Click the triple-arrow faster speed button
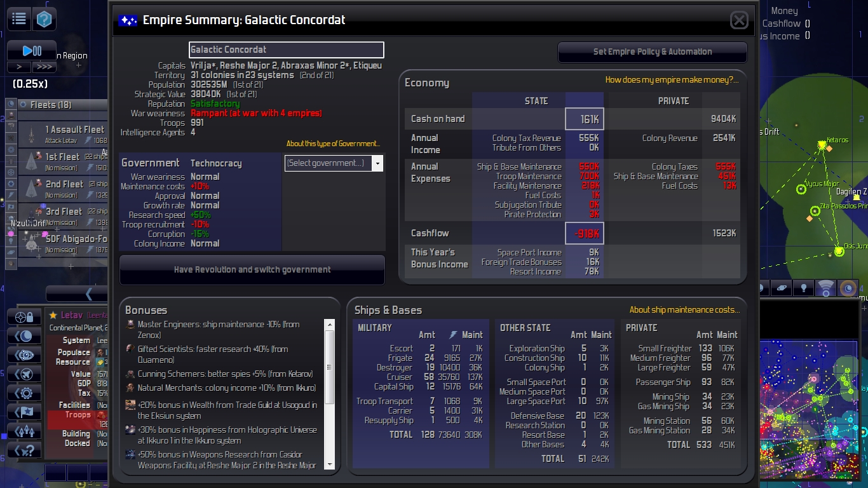 pyautogui.click(x=44, y=67)
